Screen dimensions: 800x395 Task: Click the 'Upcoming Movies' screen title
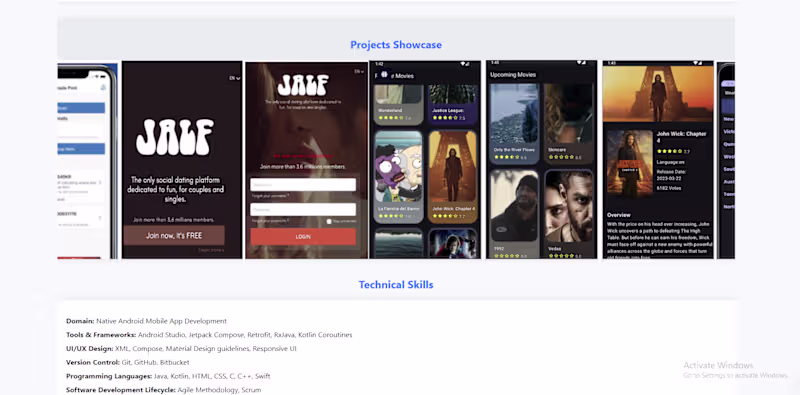pyautogui.click(x=513, y=75)
